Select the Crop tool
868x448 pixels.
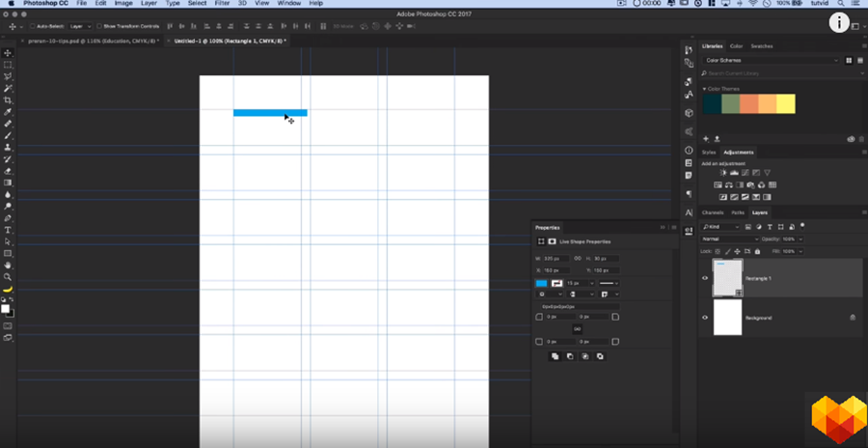point(8,99)
